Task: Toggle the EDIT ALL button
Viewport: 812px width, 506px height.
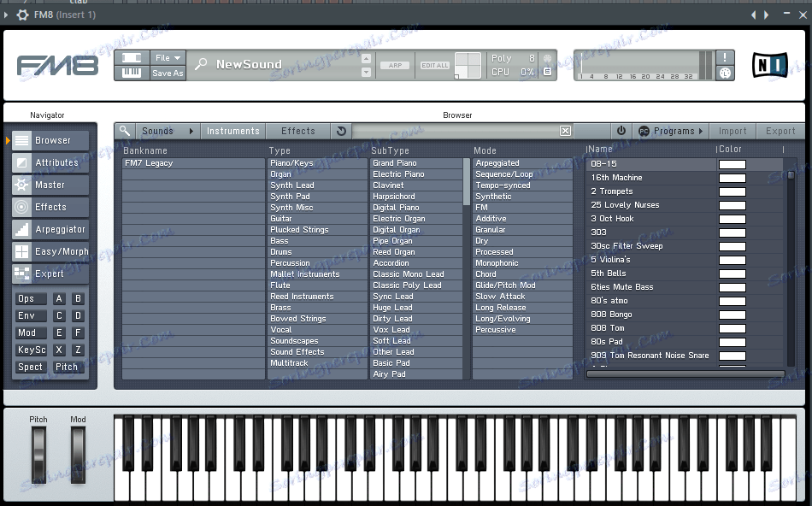Action: (434, 65)
